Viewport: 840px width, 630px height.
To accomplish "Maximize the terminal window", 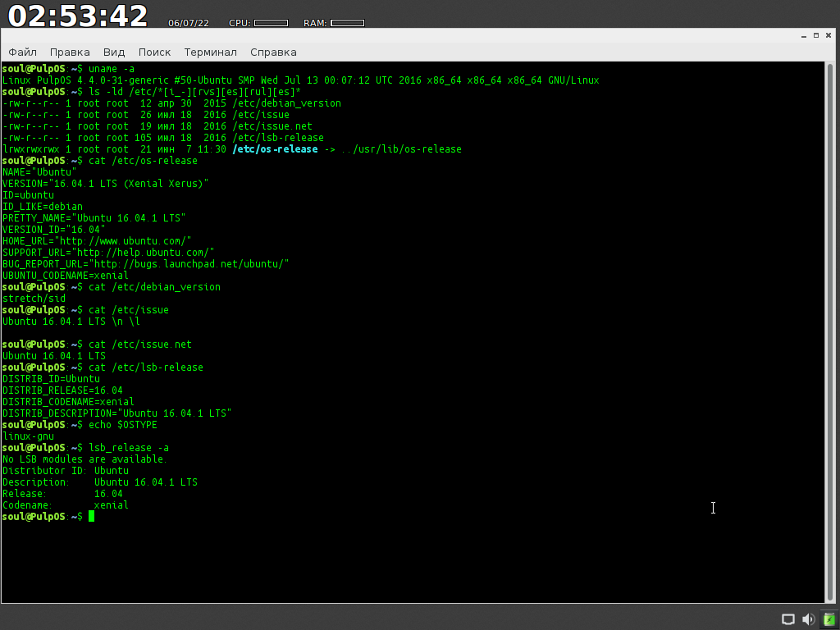I will pos(816,35).
